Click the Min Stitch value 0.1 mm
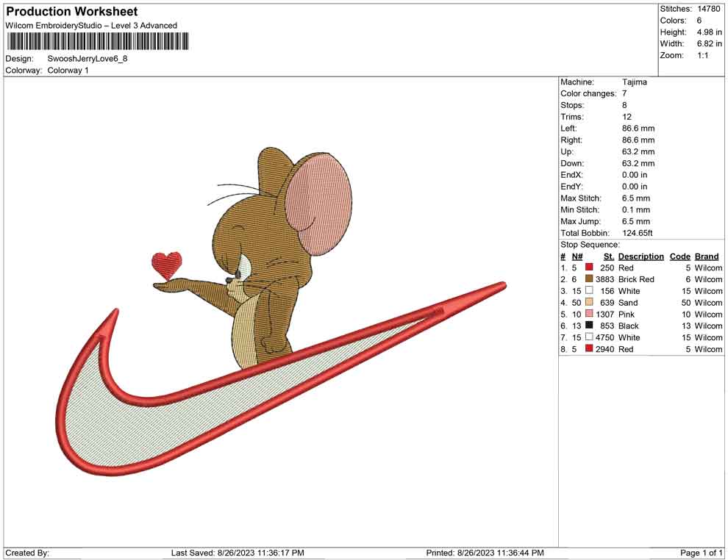This screenshot has width=728, height=560. tap(636, 209)
